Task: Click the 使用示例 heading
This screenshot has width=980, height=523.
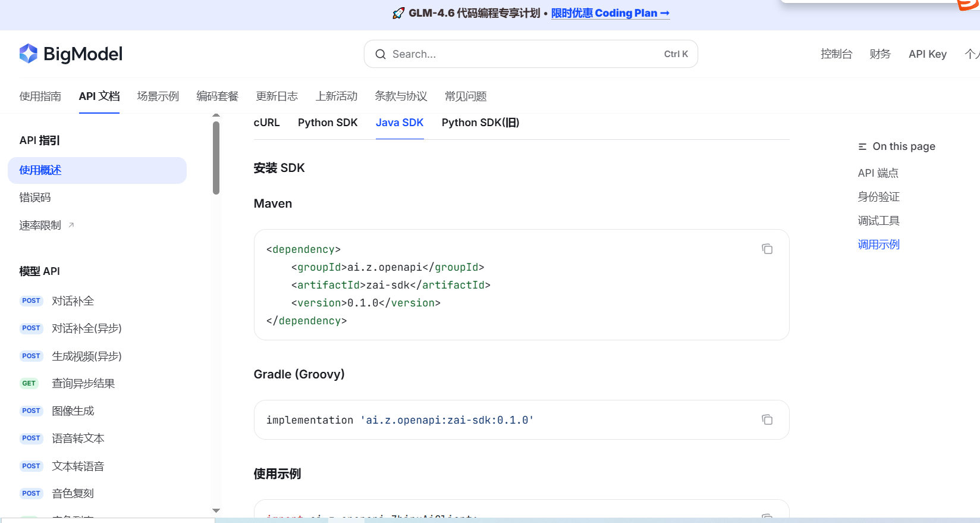Action: 277,474
